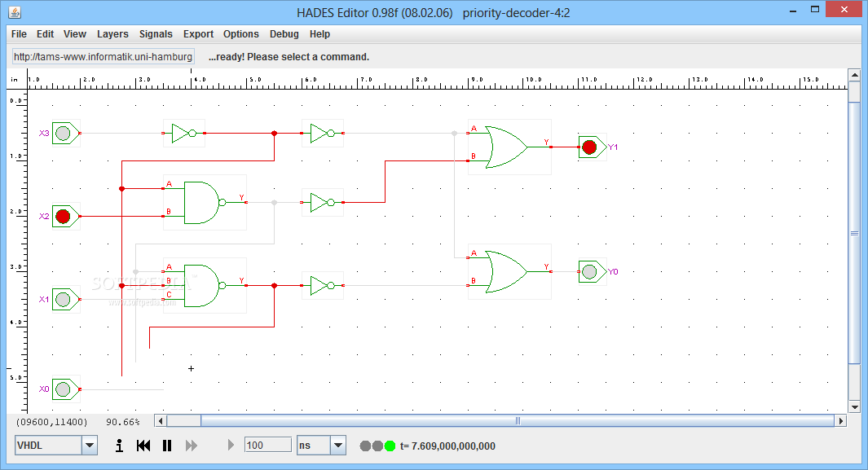This screenshot has height=470, width=868.
Task: Select inverter after three-input NAND
Action: [x=323, y=285]
